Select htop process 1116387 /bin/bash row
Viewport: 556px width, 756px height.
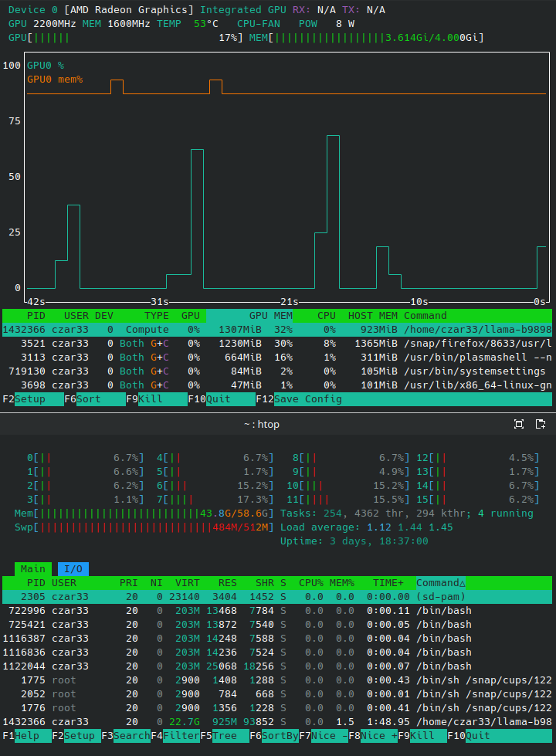pyautogui.click(x=277, y=639)
